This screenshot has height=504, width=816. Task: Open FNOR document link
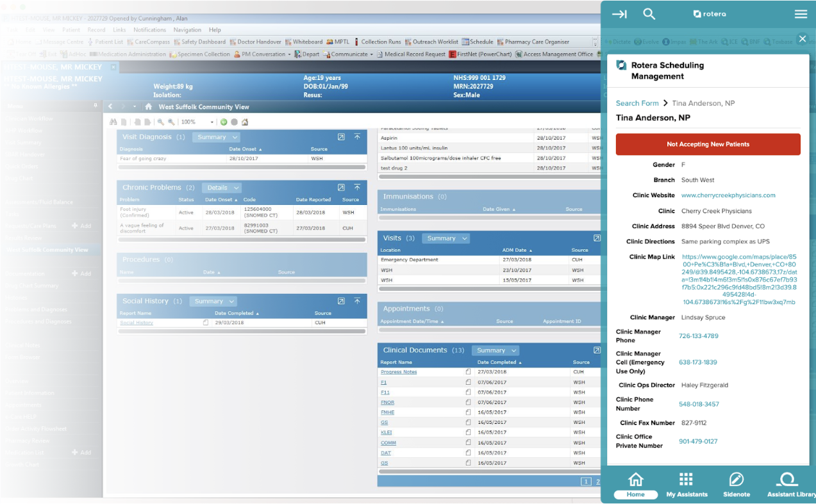coord(387,402)
